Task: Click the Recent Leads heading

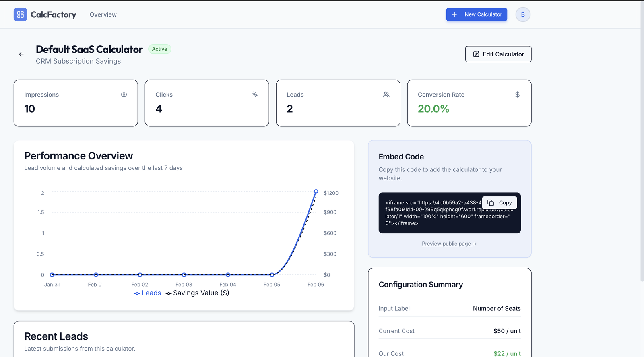Action: [x=56, y=336]
